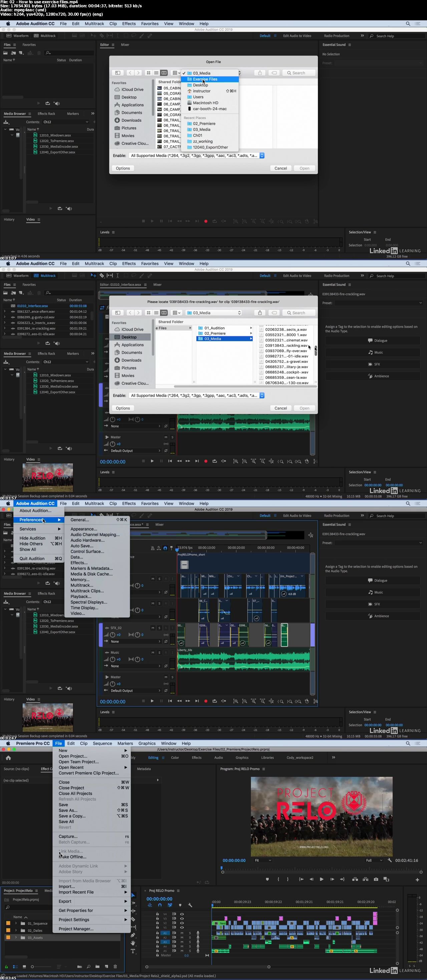Viewport: 427px width, 980px height.
Task: Show hidden Premiere workspaces with overflow chevron
Action: pos(333,757)
